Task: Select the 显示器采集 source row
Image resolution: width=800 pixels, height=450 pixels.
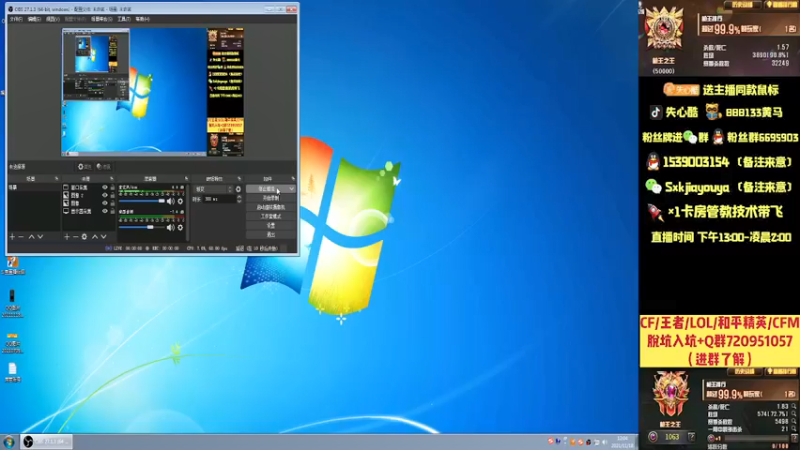Action: tap(88, 211)
